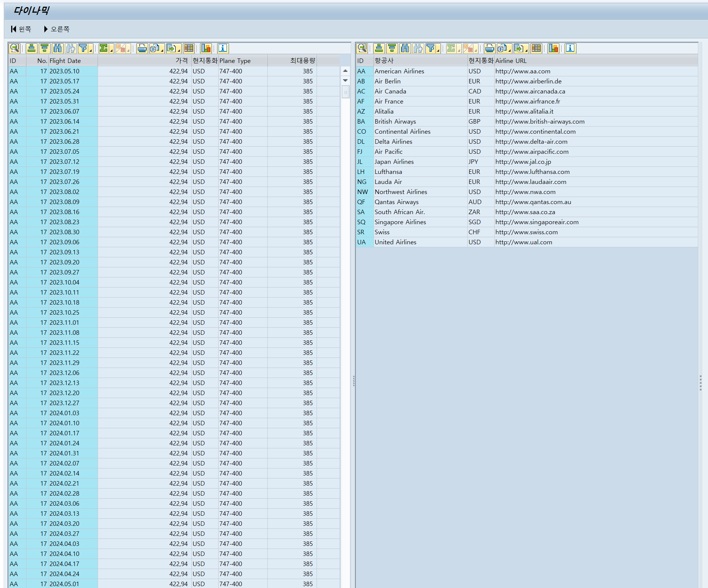
Task: Click left grid scrollbar up arrow
Action: tap(345, 71)
